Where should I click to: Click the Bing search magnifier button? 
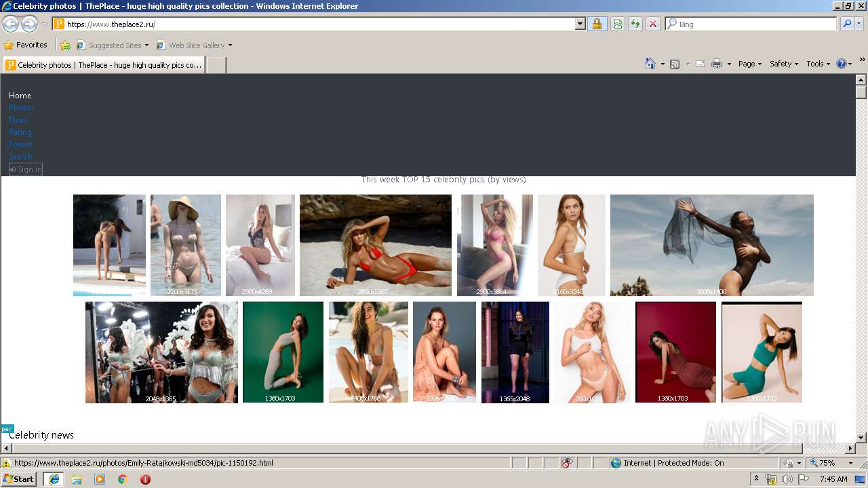[846, 24]
